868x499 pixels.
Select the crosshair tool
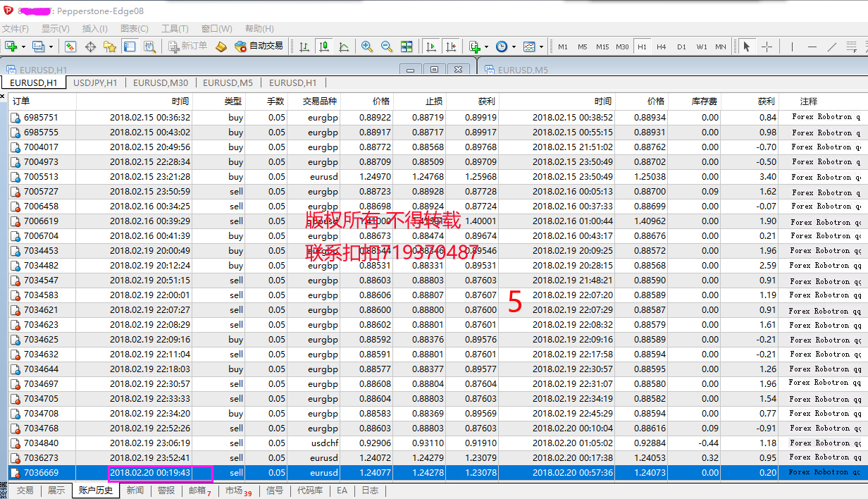pos(767,47)
